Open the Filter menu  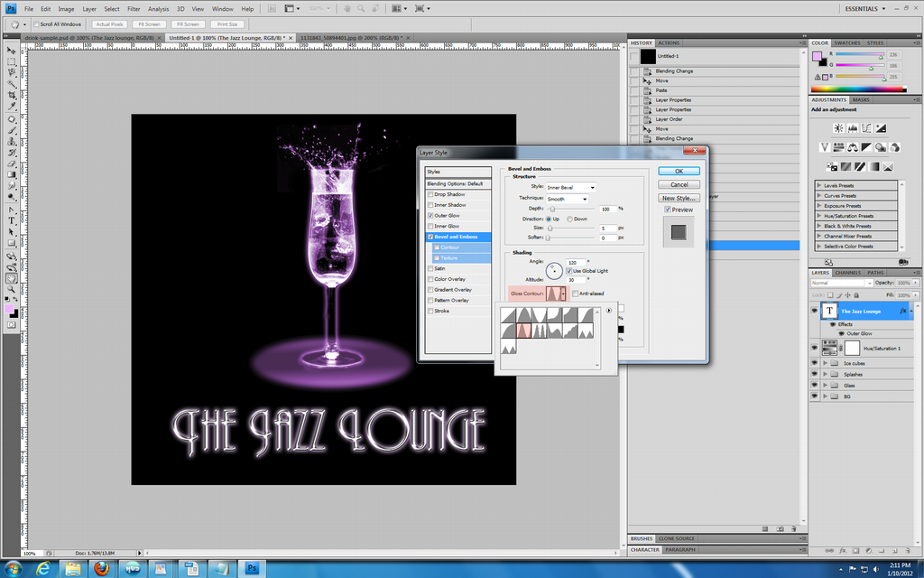coord(134,9)
